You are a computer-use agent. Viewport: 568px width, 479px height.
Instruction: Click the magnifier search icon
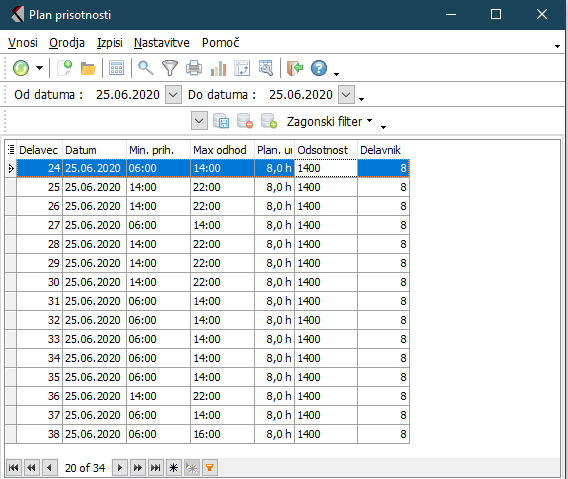(146, 68)
